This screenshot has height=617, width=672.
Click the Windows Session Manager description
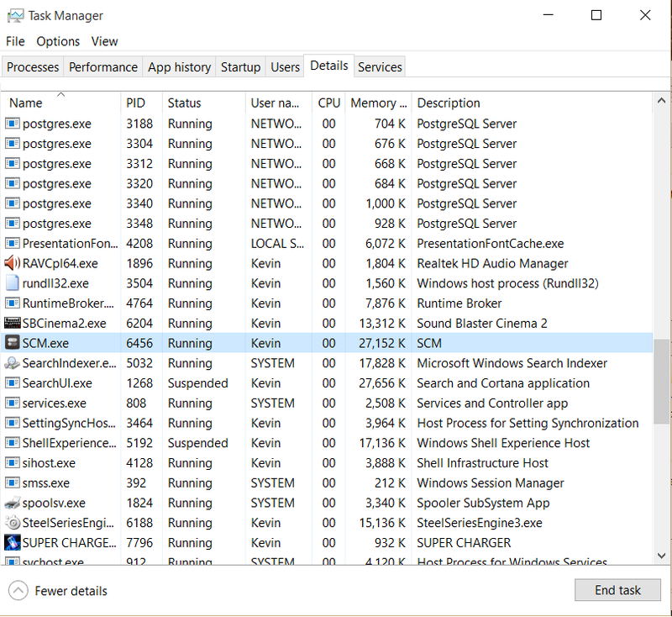tap(491, 483)
